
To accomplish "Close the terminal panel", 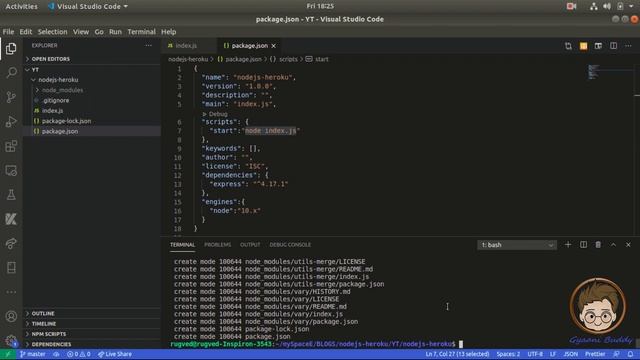I will pos(628,244).
